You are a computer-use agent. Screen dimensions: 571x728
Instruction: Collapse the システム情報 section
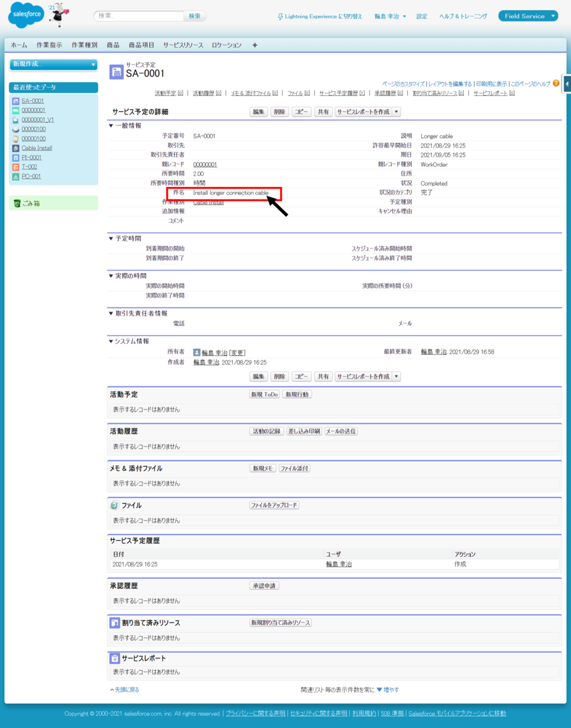(x=111, y=341)
